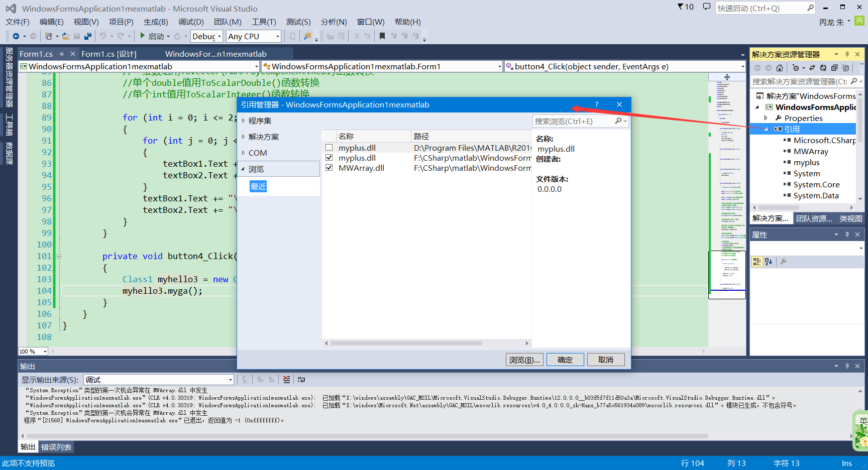Uncheck the CSharp path myplus.dll checkbox
Viewport: 868px width, 470px height.
329,158
